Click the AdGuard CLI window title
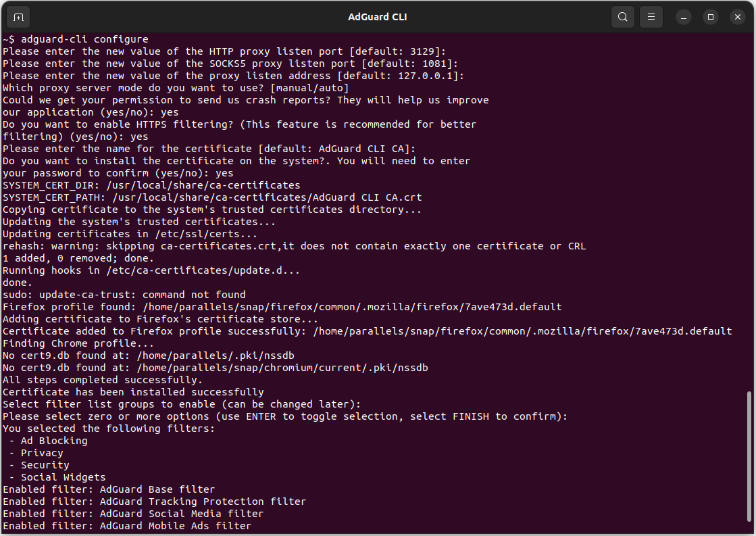The width and height of the screenshot is (756, 536). [377, 17]
